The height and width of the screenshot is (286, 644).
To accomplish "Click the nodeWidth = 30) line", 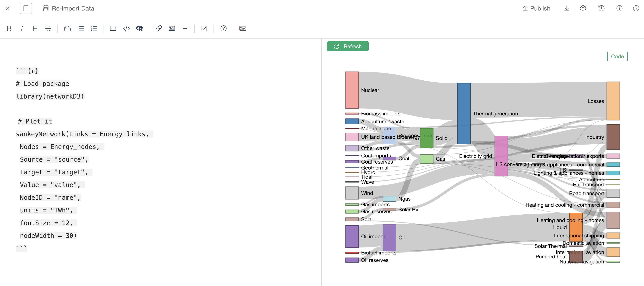I will tap(48, 236).
